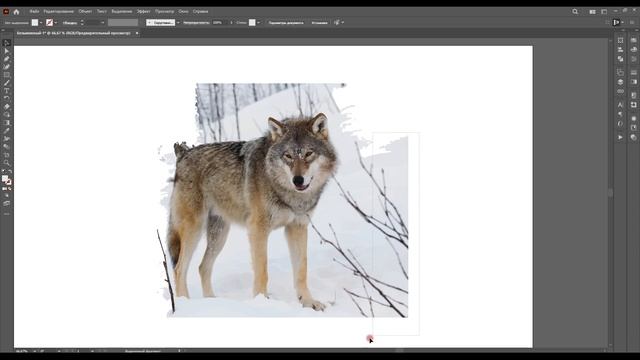Click the Обводка label link
This screenshot has width=640, height=360.
(x=70, y=23)
